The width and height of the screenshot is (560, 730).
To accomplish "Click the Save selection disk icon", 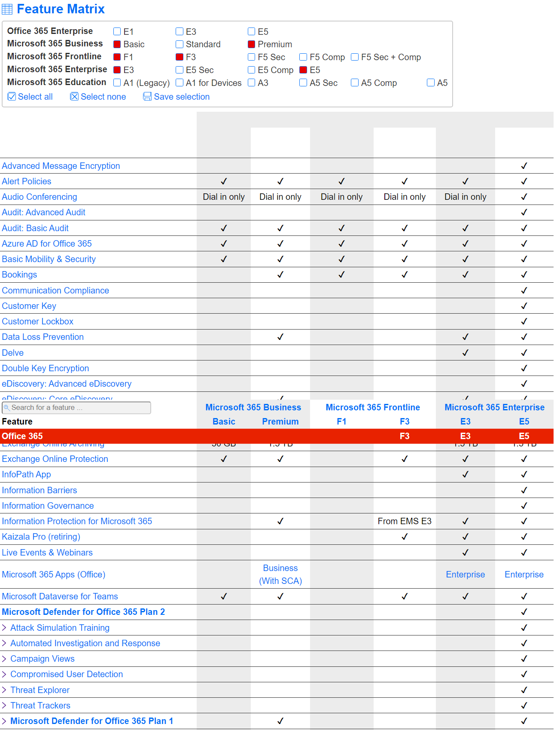I will [148, 97].
